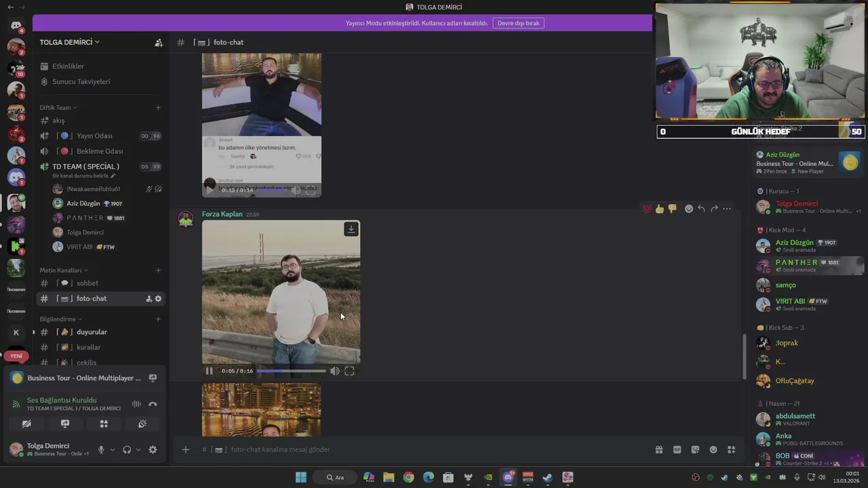868x488 pixels.
Task: Forward Forza Kaplan's message
Action: click(x=714, y=209)
